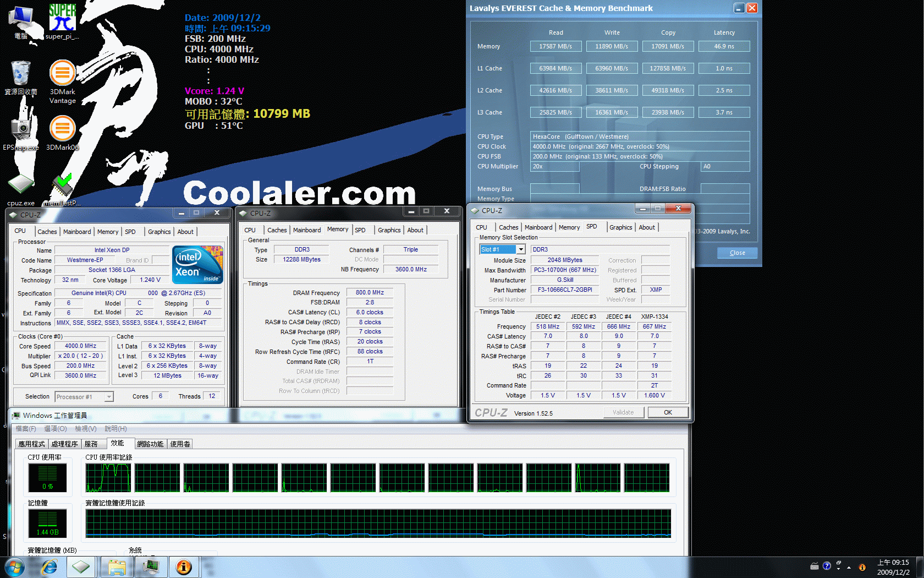Switch to 網路功能 tab in Task Manager
The height and width of the screenshot is (578, 924).
[150, 444]
